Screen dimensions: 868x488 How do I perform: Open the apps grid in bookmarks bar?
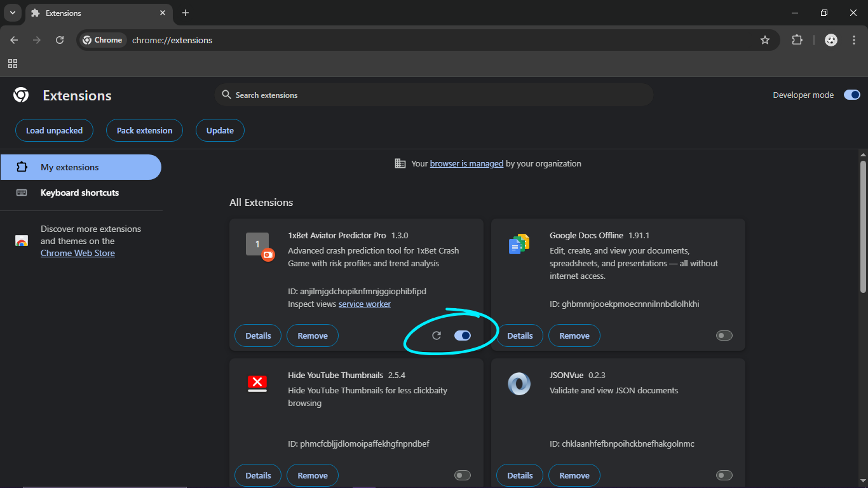tap(13, 64)
